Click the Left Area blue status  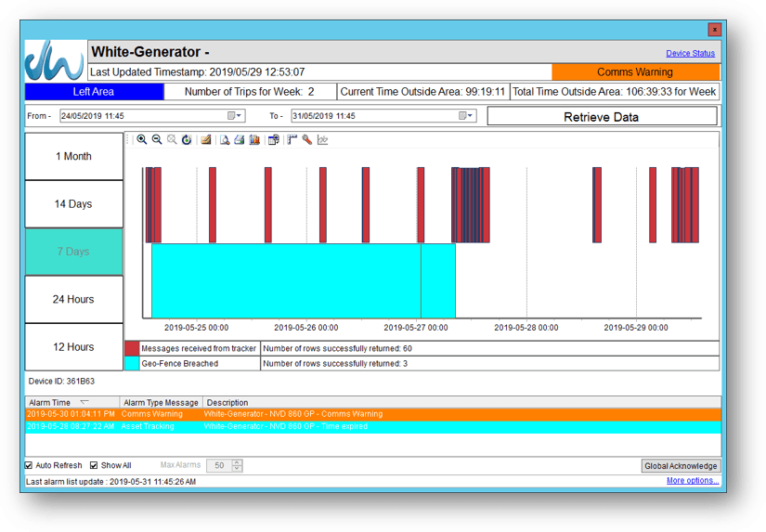coord(95,92)
